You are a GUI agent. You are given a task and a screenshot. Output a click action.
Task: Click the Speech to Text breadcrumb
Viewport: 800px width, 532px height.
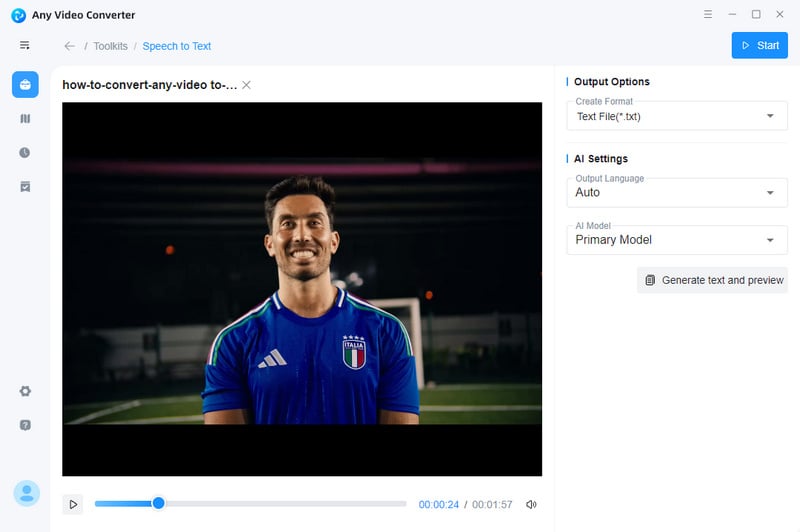click(x=177, y=46)
